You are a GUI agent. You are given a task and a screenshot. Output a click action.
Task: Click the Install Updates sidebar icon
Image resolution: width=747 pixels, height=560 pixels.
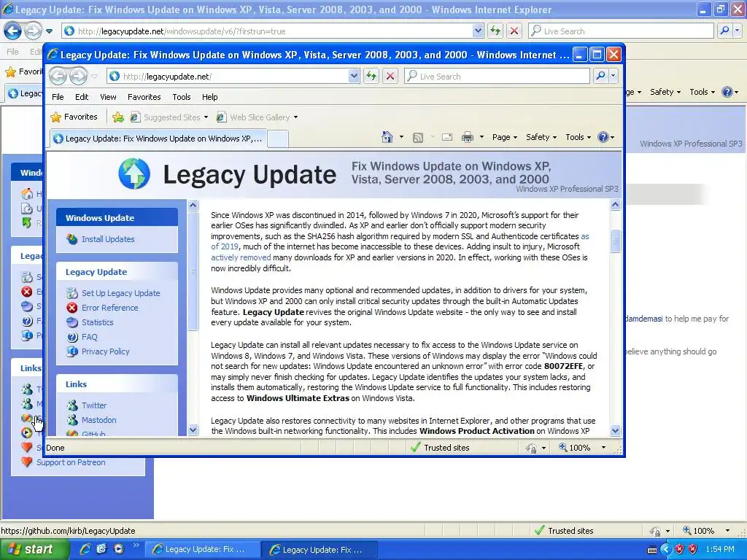(72, 239)
